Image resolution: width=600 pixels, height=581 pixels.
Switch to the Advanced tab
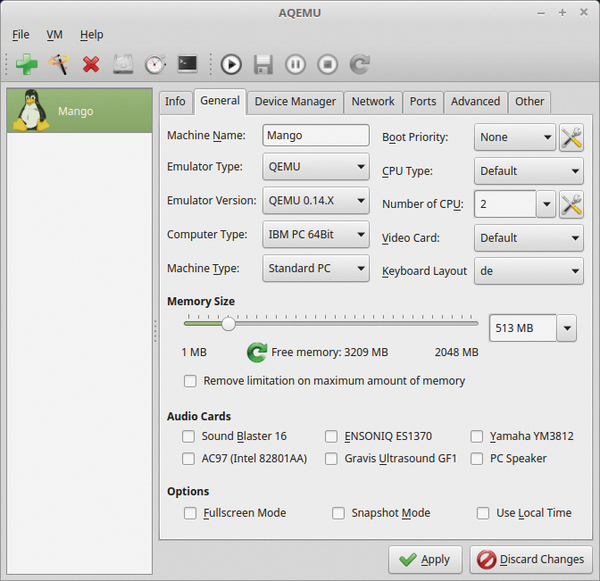[476, 102]
